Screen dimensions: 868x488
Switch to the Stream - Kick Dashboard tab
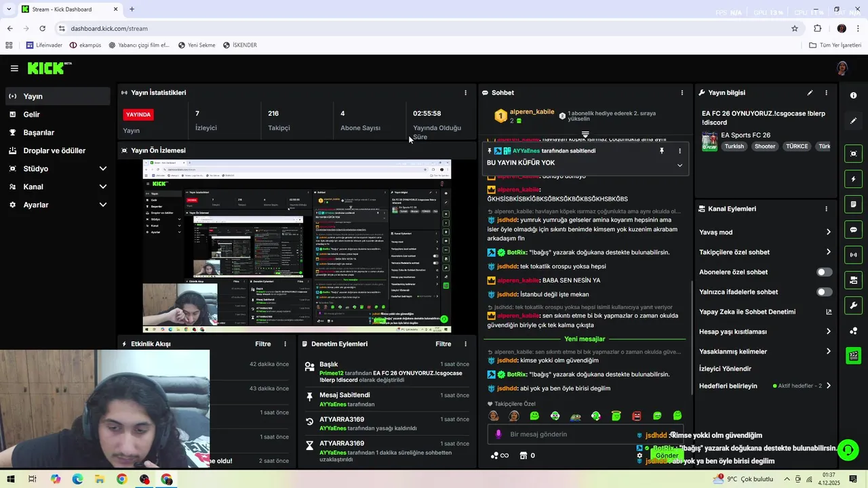[x=70, y=9]
